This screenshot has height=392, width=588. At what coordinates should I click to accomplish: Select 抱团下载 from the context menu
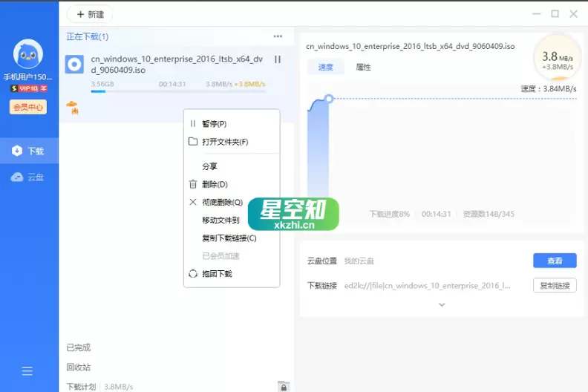pyautogui.click(x=232, y=274)
